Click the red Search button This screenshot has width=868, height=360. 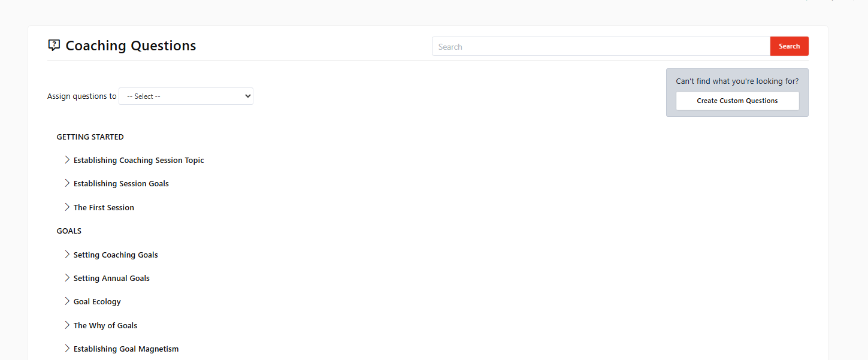click(789, 46)
